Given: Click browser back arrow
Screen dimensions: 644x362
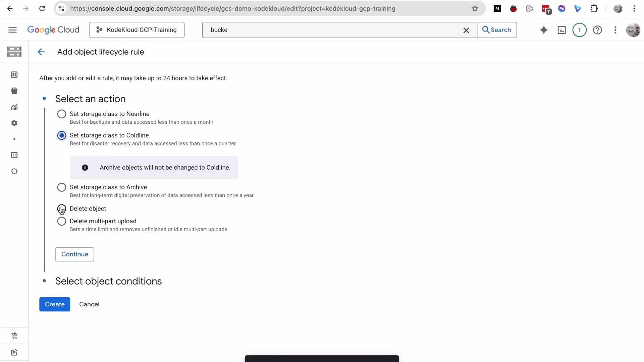Looking at the screenshot, I should [10, 9].
